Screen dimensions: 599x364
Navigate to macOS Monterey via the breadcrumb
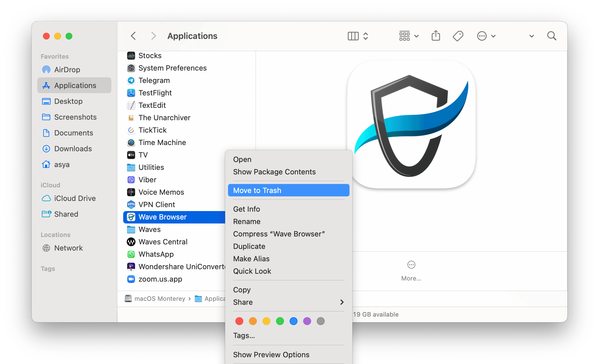point(160,298)
